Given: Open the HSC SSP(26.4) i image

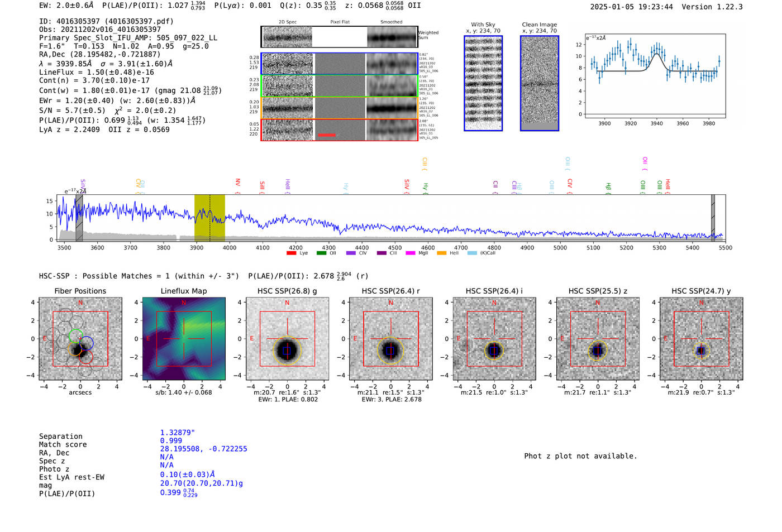Looking at the screenshot, I should click(494, 339).
